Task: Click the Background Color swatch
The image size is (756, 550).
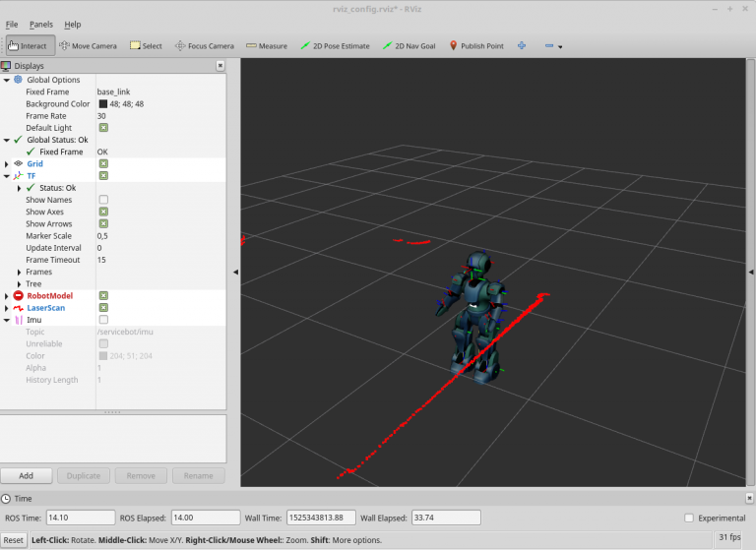Action: tap(102, 104)
